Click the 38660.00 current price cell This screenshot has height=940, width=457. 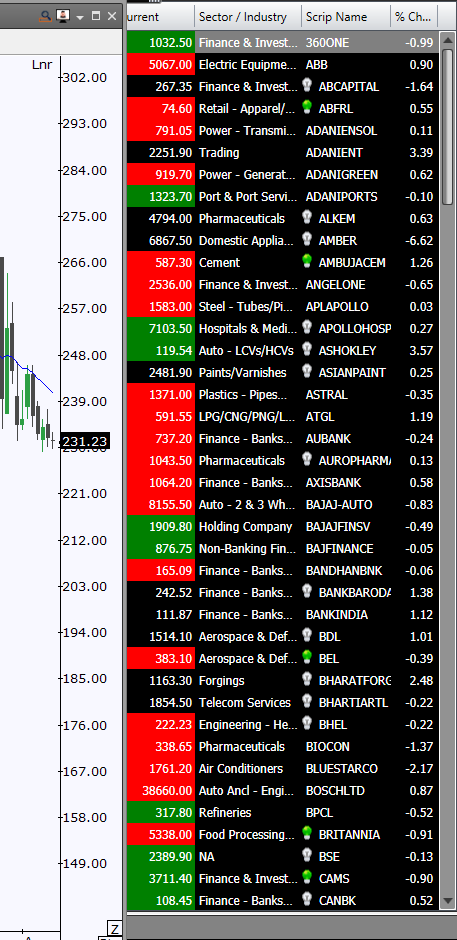(x=161, y=790)
